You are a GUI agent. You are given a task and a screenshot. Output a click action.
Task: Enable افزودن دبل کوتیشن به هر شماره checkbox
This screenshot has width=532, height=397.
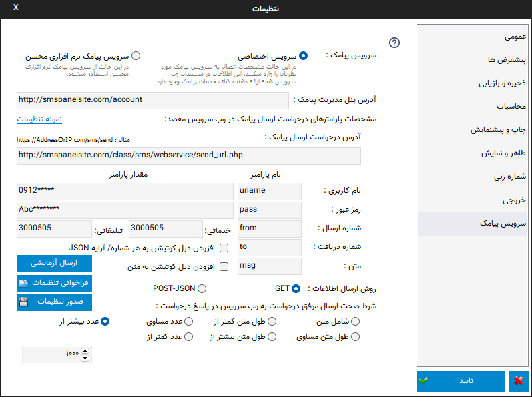pyautogui.click(x=224, y=248)
